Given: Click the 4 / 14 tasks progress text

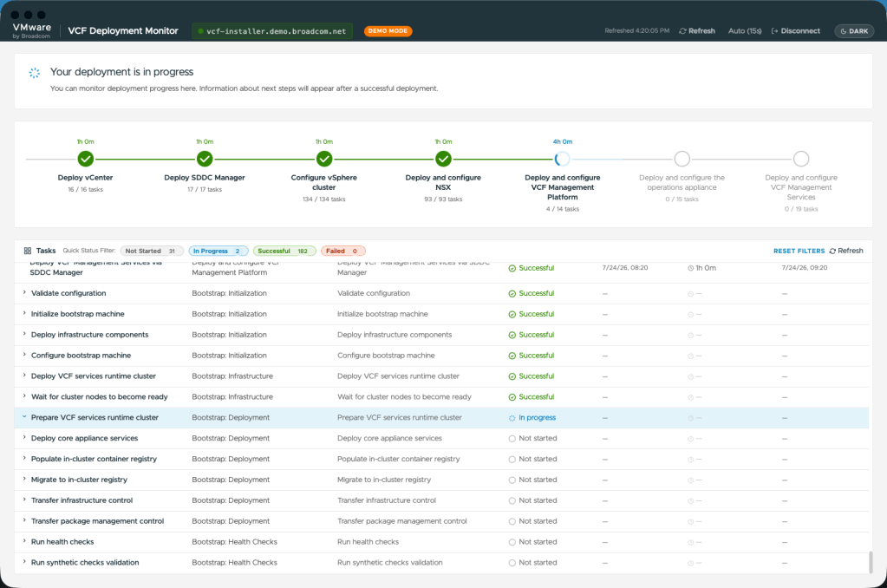Looking at the screenshot, I should click(563, 209).
